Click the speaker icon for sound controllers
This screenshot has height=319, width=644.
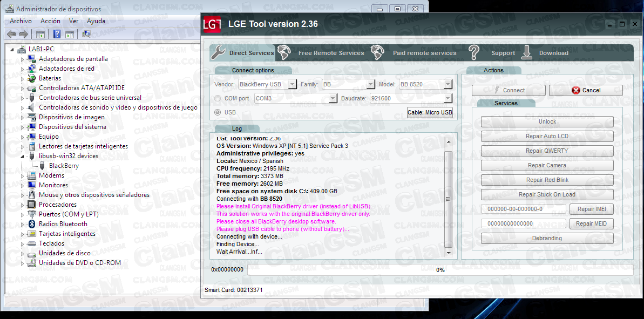coord(32,107)
